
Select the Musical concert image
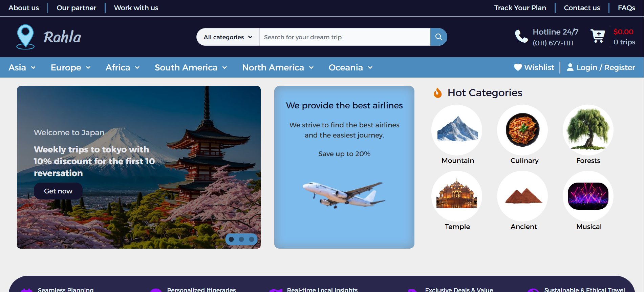tap(588, 196)
